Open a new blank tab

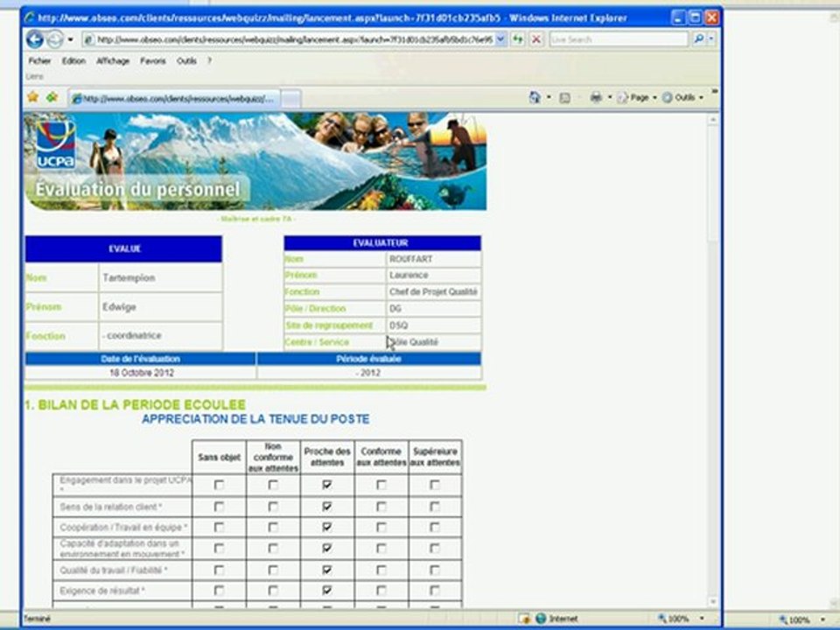point(290,99)
